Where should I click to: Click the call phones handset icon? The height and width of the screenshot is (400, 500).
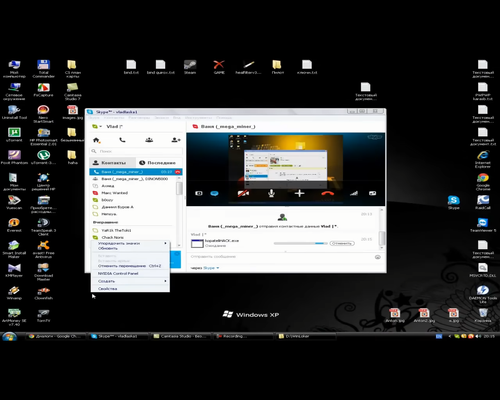122,140
